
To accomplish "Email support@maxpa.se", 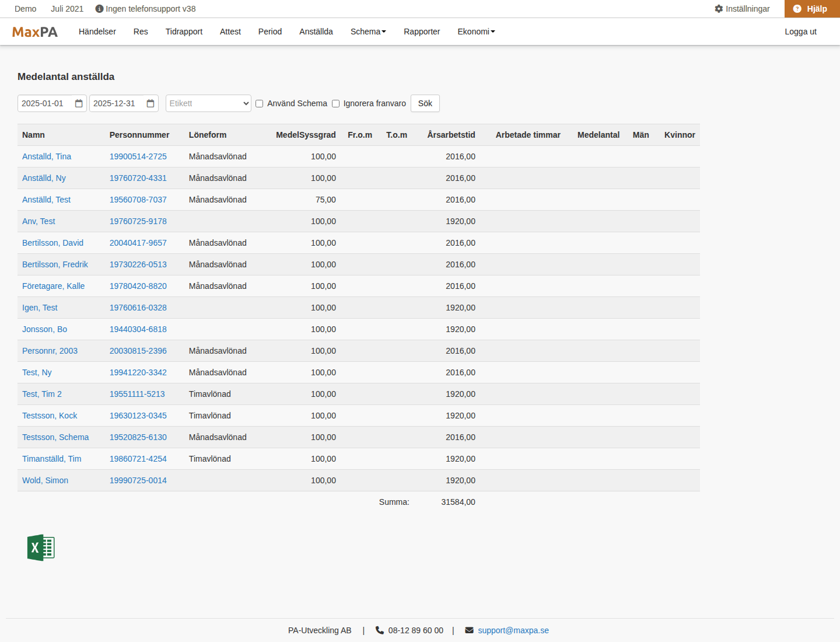I will point(513,630).
